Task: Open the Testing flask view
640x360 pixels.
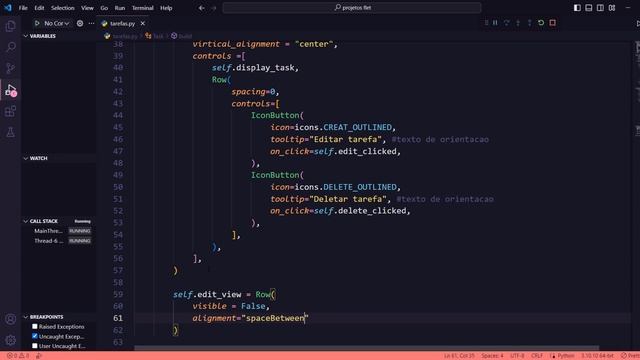Action: [x=11, y=132]
